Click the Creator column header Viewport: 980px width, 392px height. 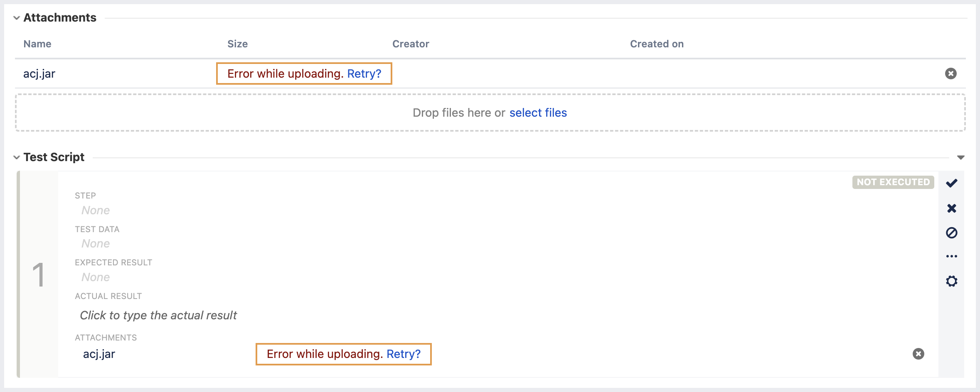[411, 44]
